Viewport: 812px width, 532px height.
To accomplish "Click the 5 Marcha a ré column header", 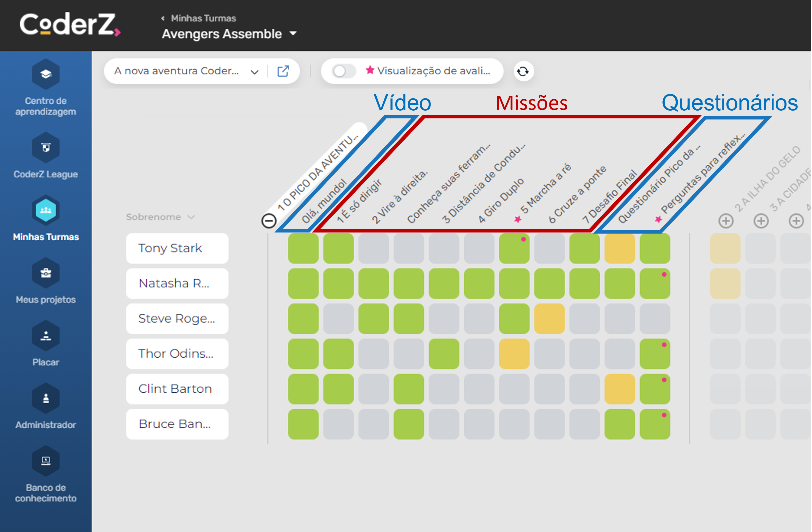I will click(542, 193).
